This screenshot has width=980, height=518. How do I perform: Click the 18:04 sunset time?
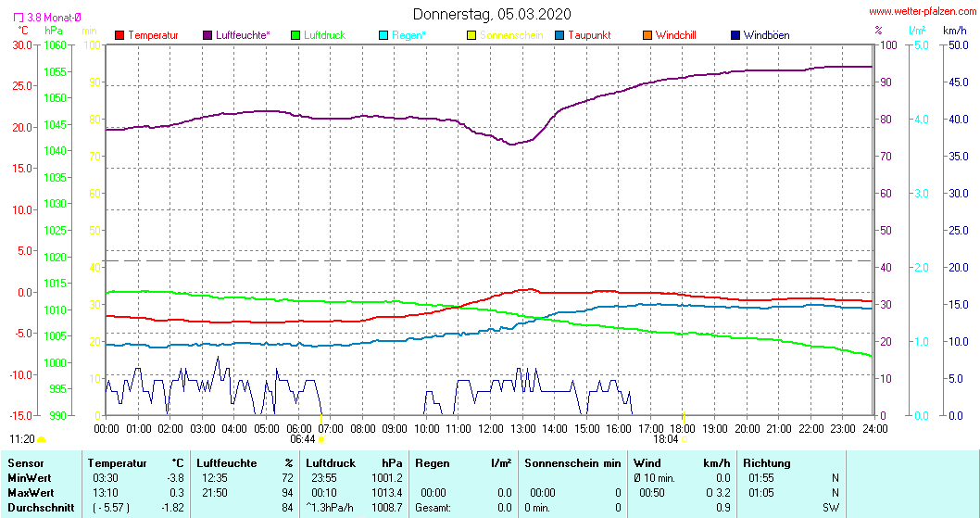point(666,439)
